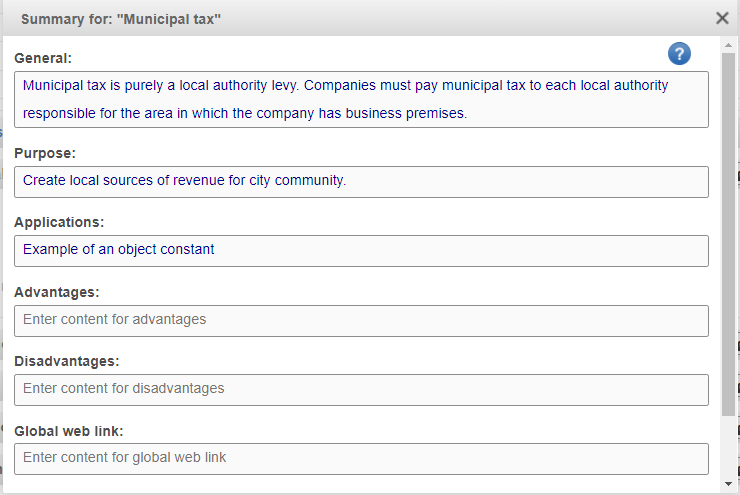Image resolution: width=740 pixels, height=495 pixels.
Task: Focus the Purpose text field
Action: pyautogui.click(x=361, y=181)
